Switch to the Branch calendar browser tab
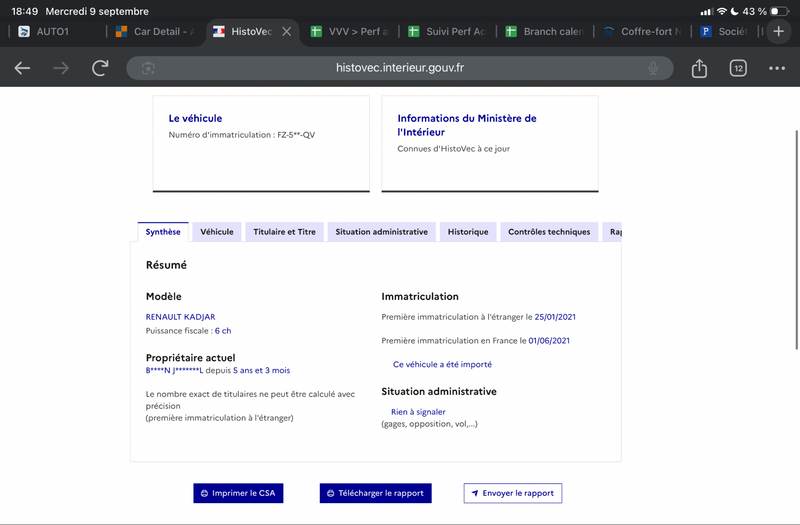Viewport: 800px width, 525px height. click(x=545, y=32)
